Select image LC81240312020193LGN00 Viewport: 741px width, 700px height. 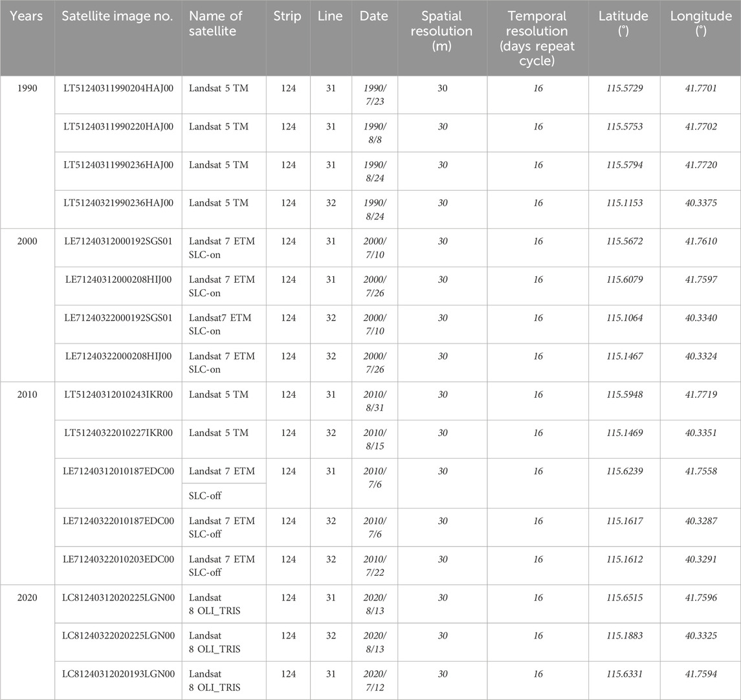(x=118, y=674)
